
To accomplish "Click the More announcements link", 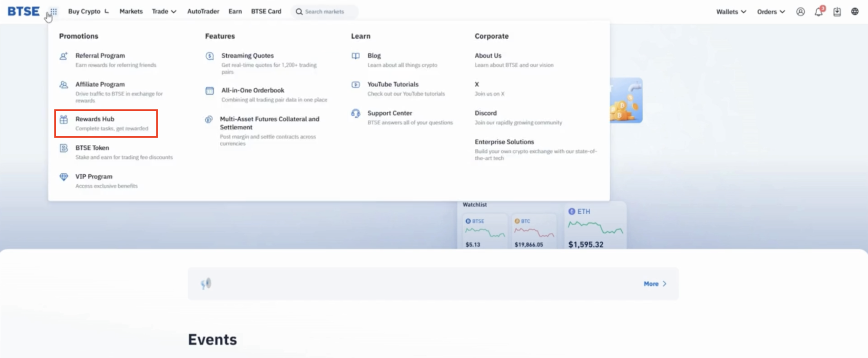I will pos(654,284).
